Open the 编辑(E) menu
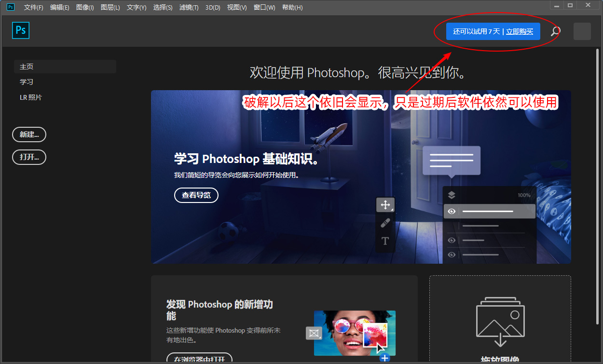The width and height of the screenshot is (603, 364). tap(60, 8)
